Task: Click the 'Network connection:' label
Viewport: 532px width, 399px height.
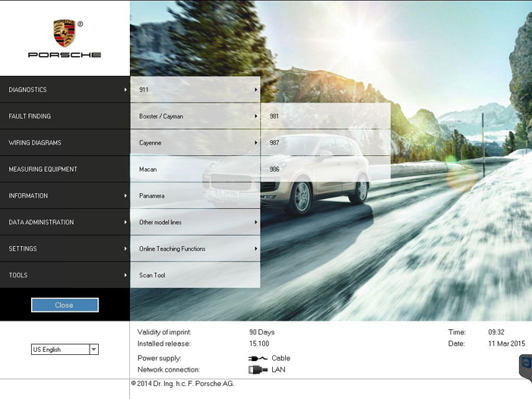Action: pyautogui.click(x=169, y=369)
